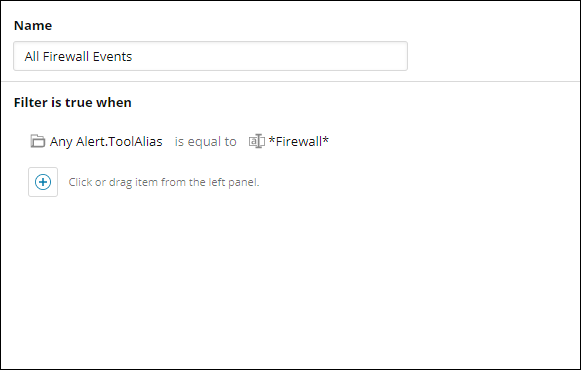Screen dimensions: 581x370
Task: Add a new condition with the plus button
Action: coord(43,182)
